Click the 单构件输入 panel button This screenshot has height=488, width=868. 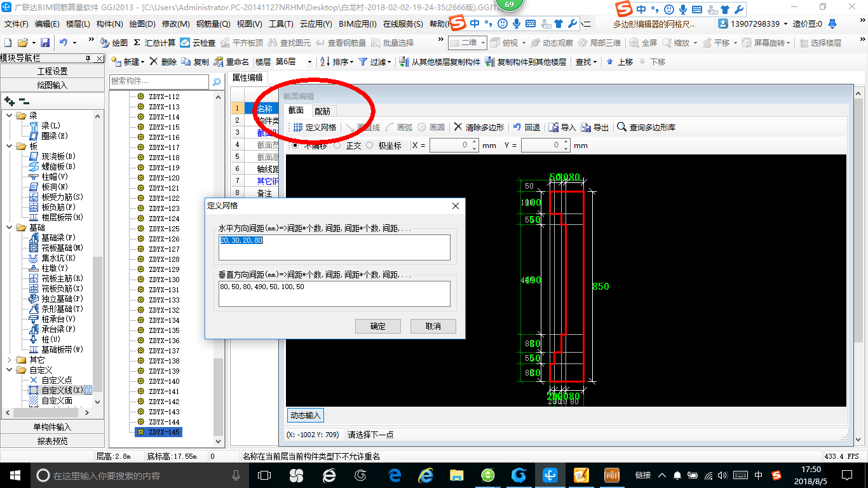52,427
